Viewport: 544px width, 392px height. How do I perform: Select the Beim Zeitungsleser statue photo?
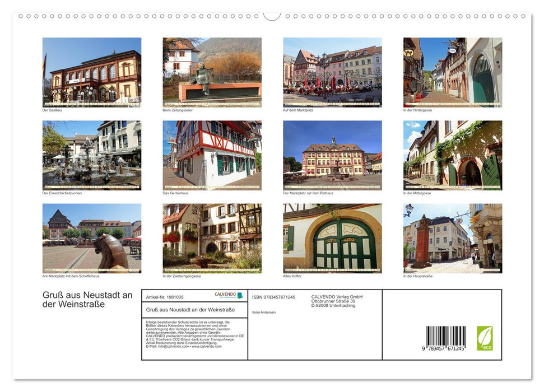tap(212, 72)
